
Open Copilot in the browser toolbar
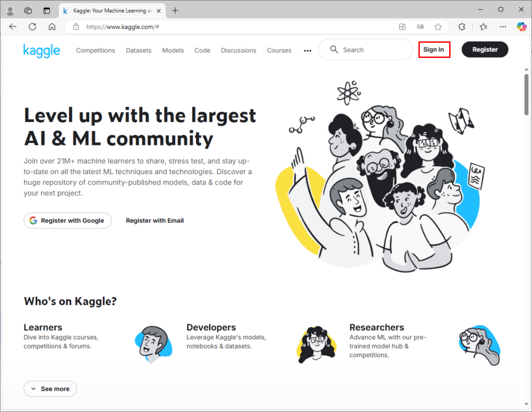point(522,26)
